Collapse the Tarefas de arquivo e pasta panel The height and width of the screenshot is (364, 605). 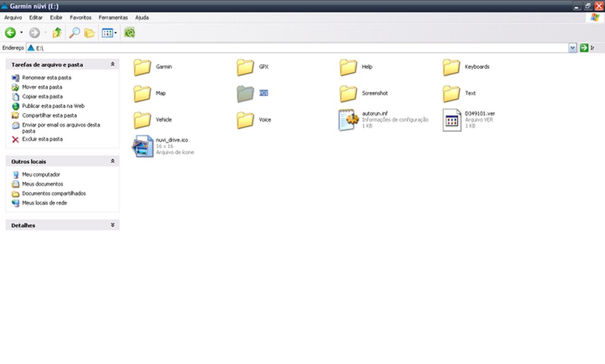tap(113, 65)
